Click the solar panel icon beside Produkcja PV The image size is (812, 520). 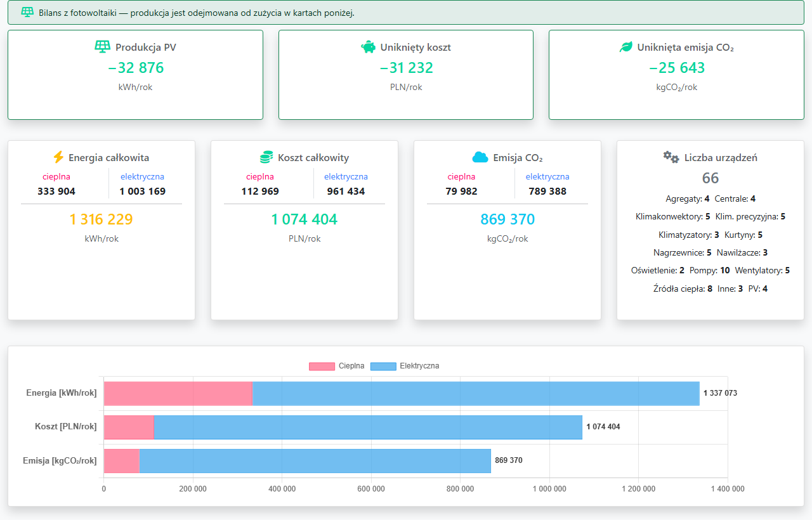(102, 47)
